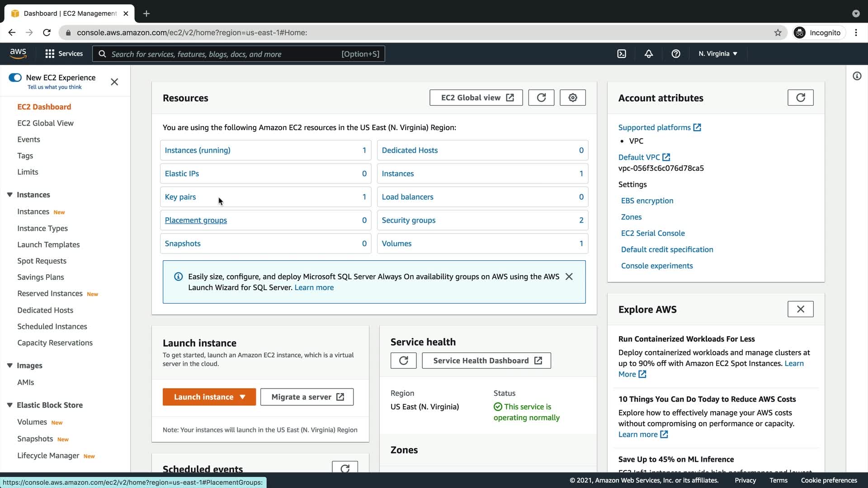868x488 pixels.
Task: Refresh the Resources panel
Action: pos(541,98)
